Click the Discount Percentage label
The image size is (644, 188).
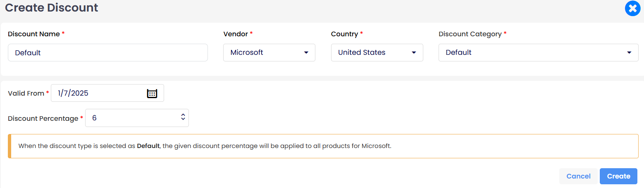(x=43, y=119)
